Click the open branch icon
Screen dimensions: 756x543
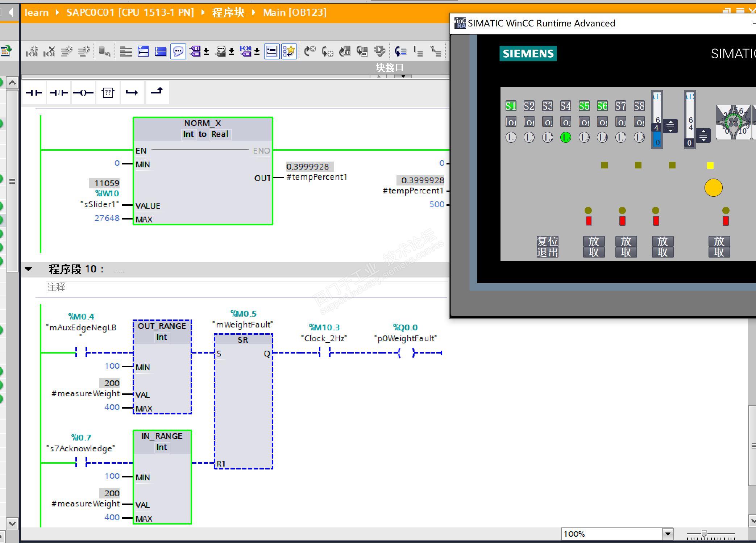(x=132, y=93)
